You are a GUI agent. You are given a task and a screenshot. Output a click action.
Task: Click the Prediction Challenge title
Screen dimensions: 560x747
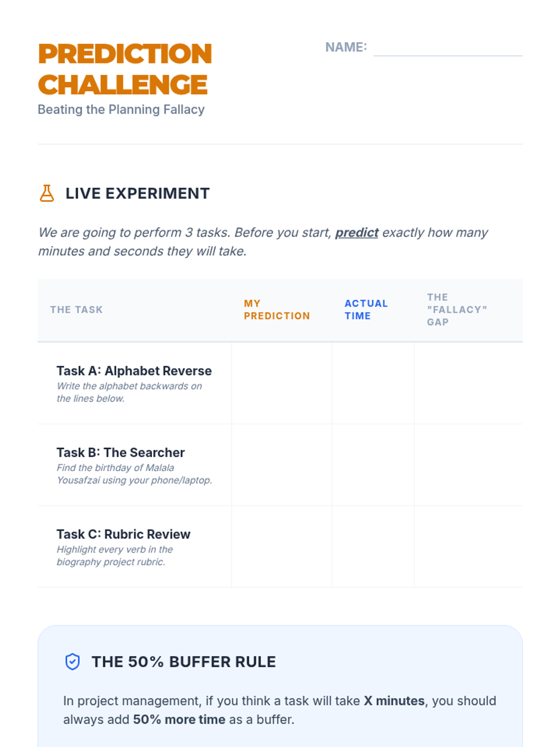[x=125, y=69]
